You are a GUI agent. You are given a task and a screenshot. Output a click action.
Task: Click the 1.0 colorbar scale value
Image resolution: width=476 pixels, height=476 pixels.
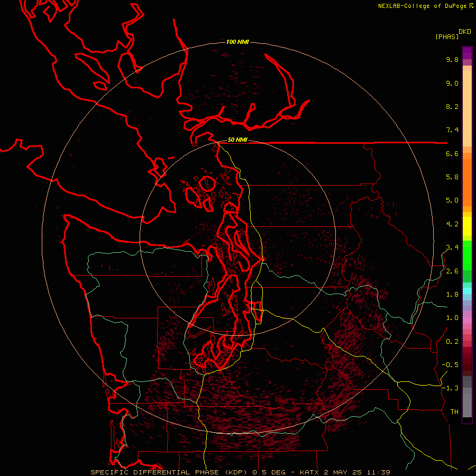coord(452,318)
